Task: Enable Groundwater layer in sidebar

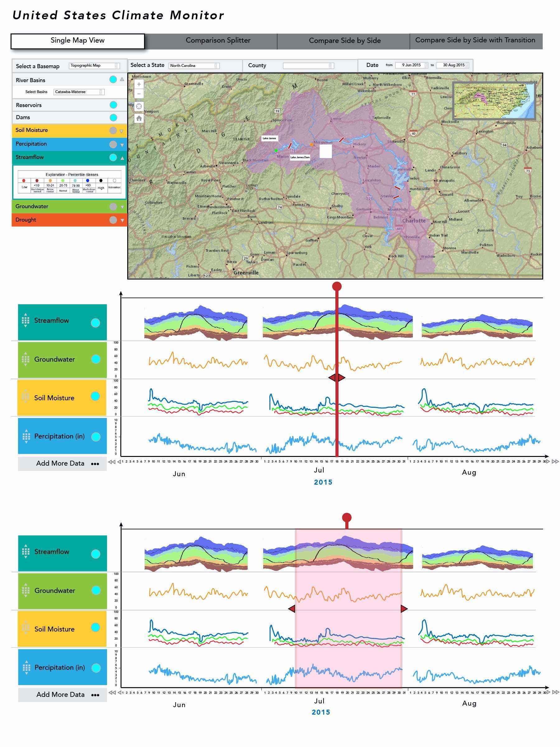Action: click(x=113, y=207)
